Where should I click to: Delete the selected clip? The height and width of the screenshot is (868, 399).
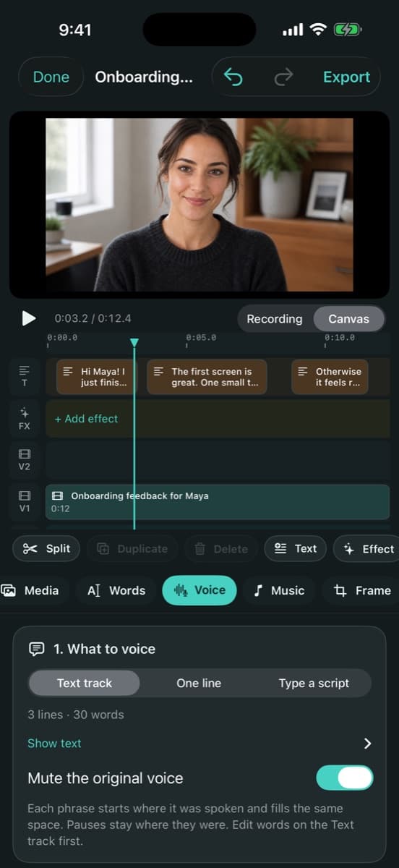pyautogui.click(x=220, y=549)
